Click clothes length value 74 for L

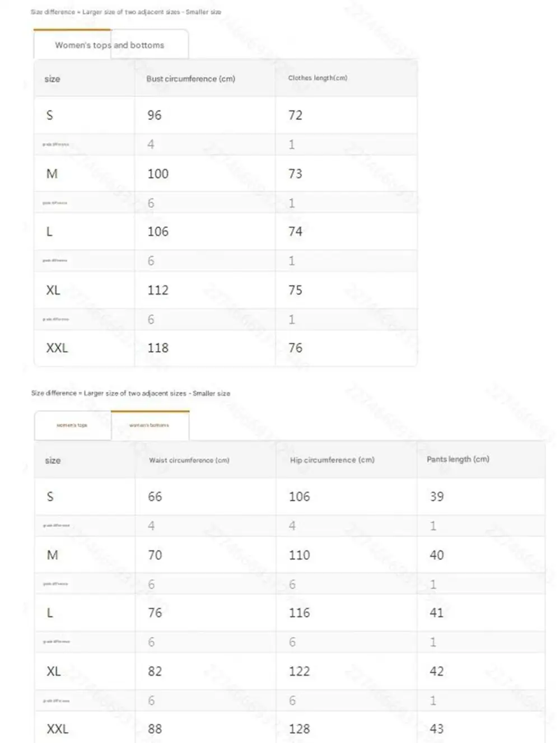pos(295,232)
